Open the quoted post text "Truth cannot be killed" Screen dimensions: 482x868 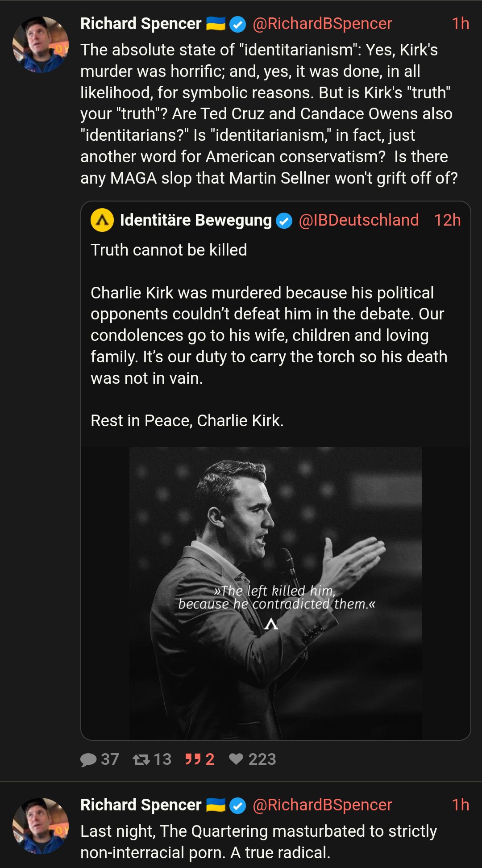169,250
